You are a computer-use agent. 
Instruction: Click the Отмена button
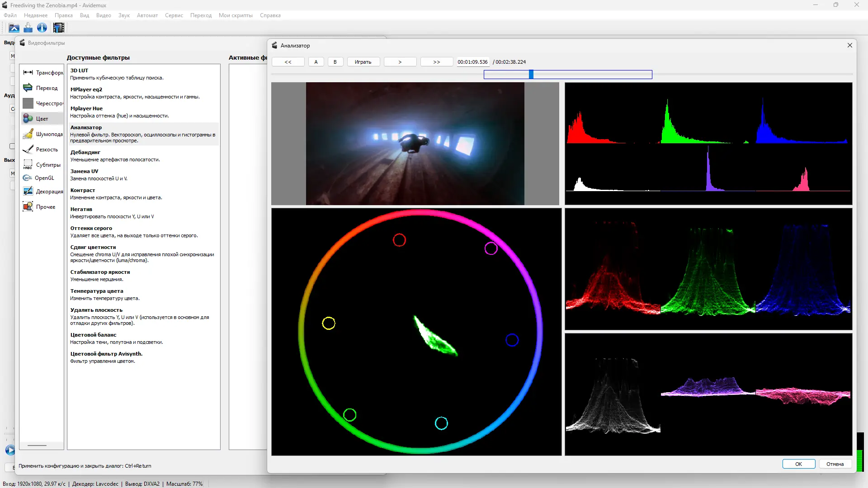835,464
